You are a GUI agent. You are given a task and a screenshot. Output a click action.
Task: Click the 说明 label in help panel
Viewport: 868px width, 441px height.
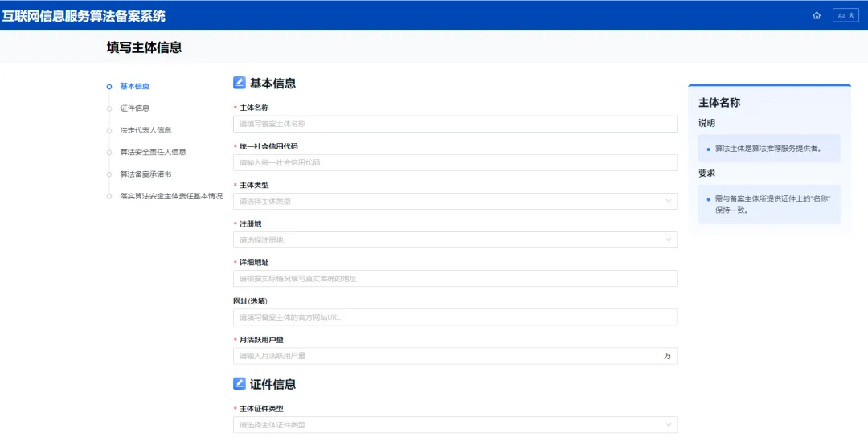(706, 123)
